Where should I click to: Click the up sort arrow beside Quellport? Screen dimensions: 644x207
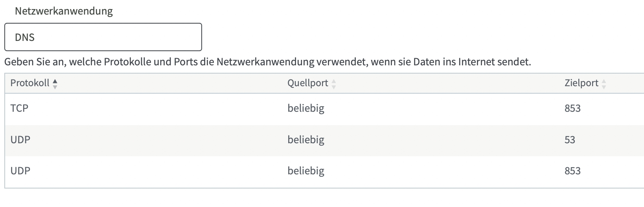pyautogui.click(x=334, y=81)
